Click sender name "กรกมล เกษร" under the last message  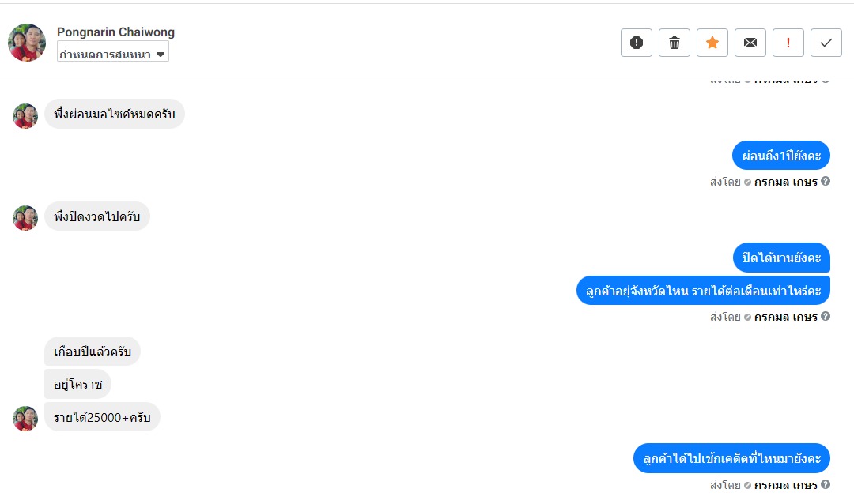pyautogui.click(x=785, y=485)
